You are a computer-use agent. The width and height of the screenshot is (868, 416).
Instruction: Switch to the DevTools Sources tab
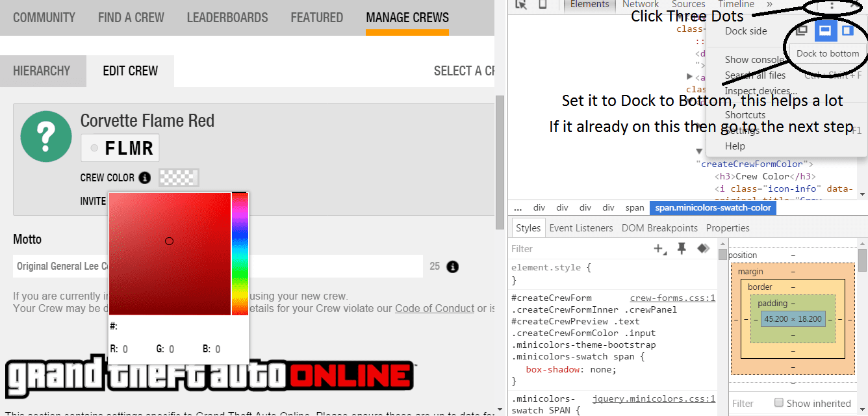[689, 5]
